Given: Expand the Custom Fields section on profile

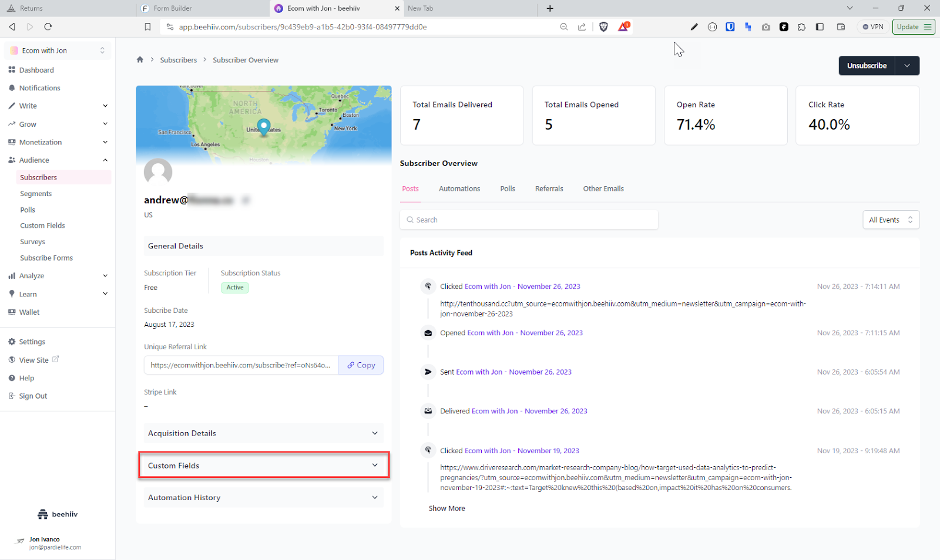Looking at the screenshot, I should click(x=264, y=465).
